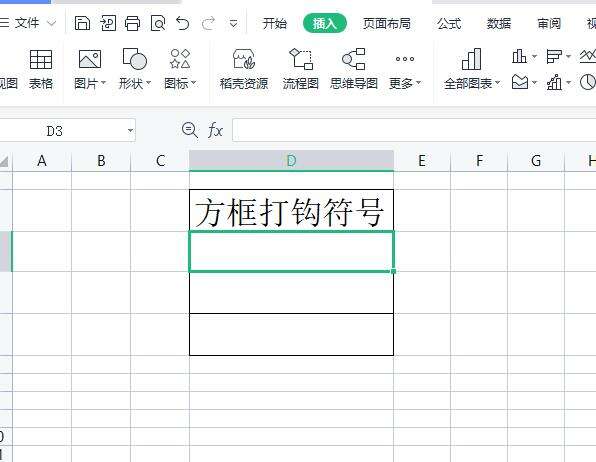Go to the 公式 tab
Screen dimensions: 596x462
(x=449, y=24)
